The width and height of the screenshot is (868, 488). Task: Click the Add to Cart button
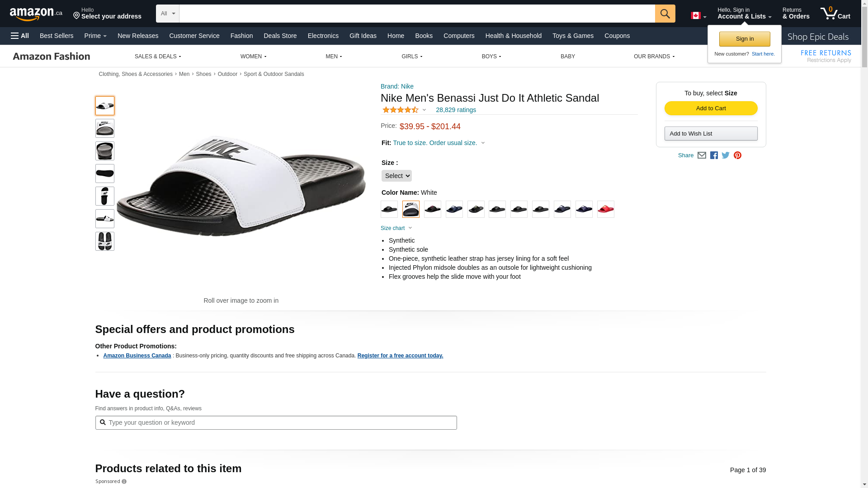(x=711, y=108)
